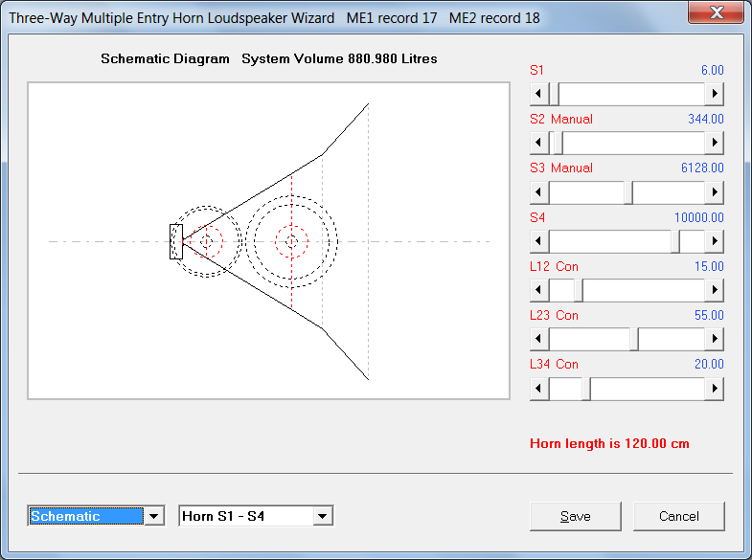Decrease S2 with the left arrow
The width and height of the screenshot is (752, 560).
(x=539, y=143)
